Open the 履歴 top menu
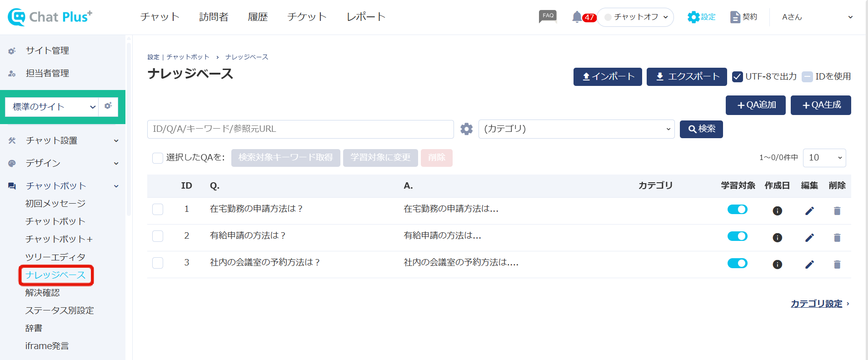The height and width of the screenshot is (360, 868). [258, 17]
